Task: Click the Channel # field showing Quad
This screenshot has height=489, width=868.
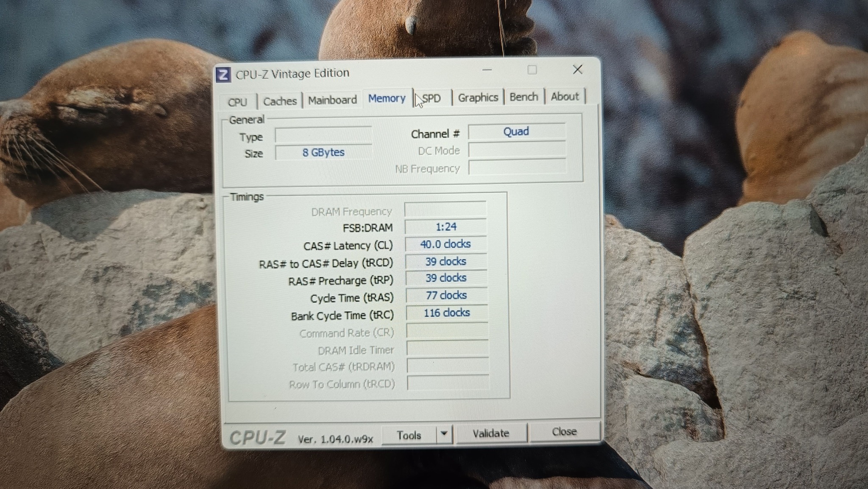Action: 516,131
